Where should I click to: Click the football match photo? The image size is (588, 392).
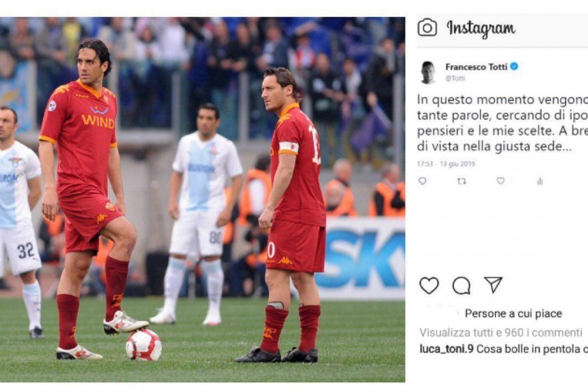[x=203, y=199]
